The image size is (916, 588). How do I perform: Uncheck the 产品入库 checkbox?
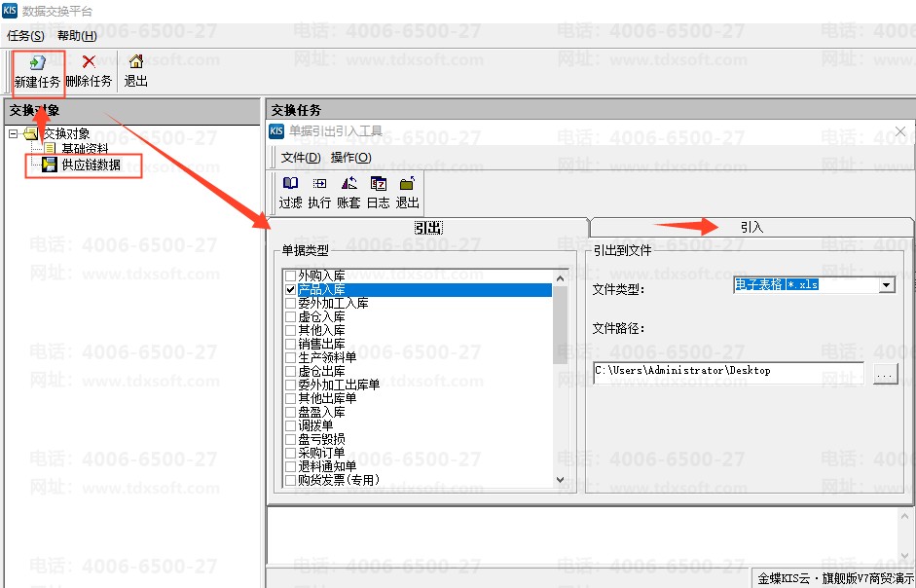pyautogui.click(x=290, y=290)
